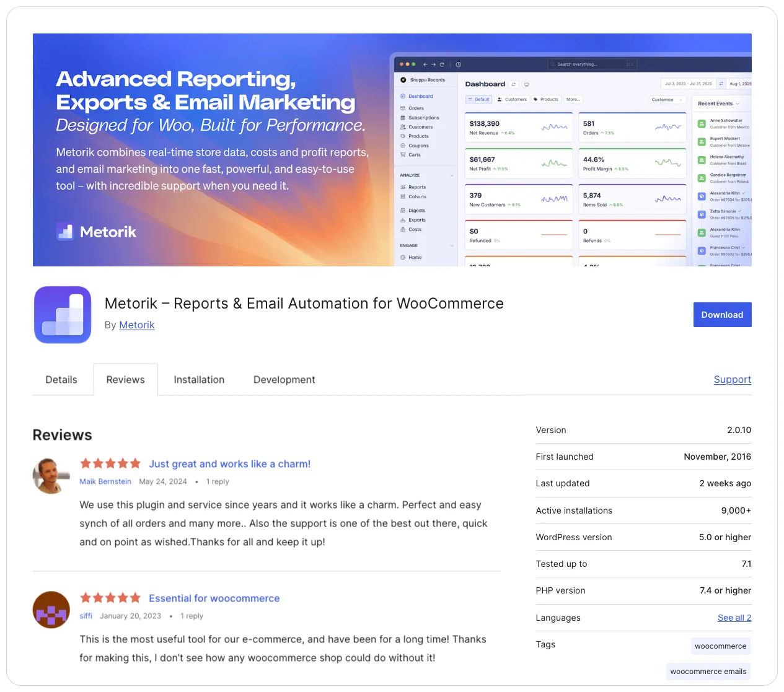Click the refresh icon beside Dashboard title

pyautogui.click(x=513, y=84)
